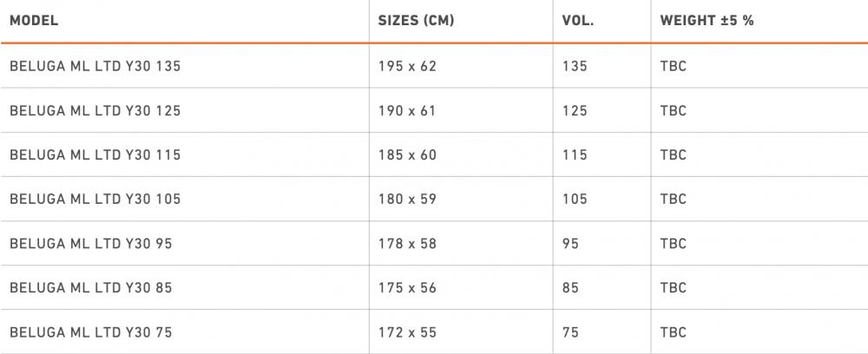Viewport: 868px width, 354px height.
Task: Click the 178 x 58 size cell
Action: pos(407,243)
